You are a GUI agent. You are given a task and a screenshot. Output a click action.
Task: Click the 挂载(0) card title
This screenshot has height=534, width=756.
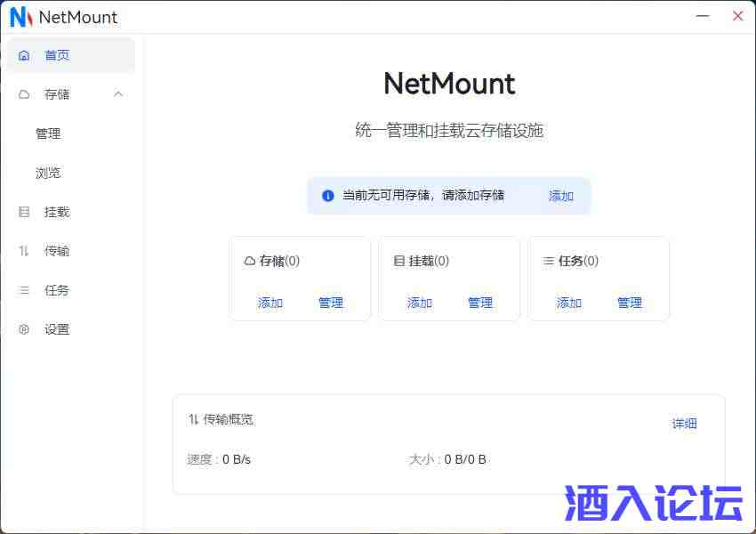[429, 261]
